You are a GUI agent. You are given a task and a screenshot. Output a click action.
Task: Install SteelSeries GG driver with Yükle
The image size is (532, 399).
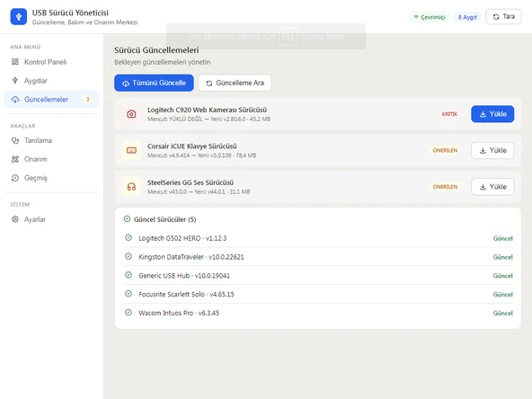pos(492,187)
